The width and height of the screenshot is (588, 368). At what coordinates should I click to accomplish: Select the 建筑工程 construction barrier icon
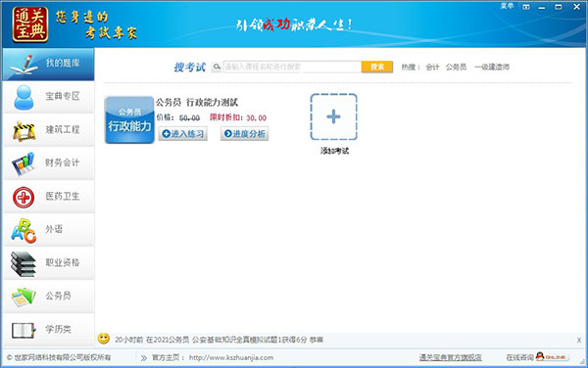[24, 130]
